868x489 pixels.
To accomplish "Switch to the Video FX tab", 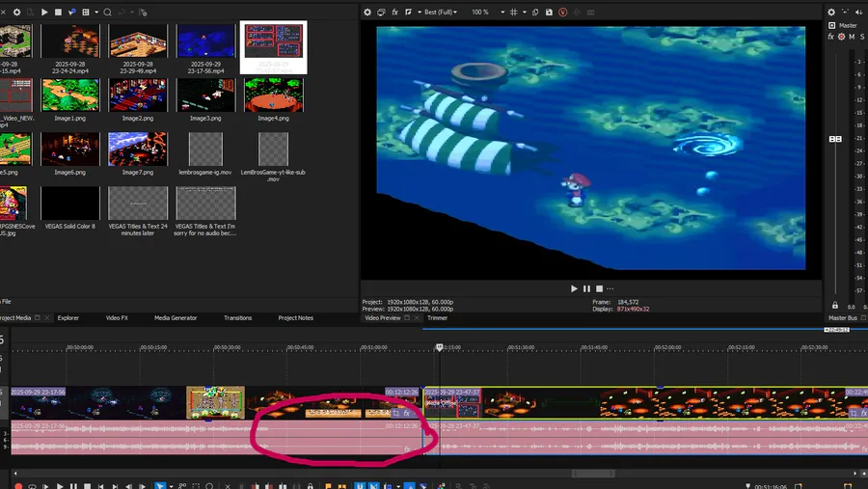I will tap(117, 318).
